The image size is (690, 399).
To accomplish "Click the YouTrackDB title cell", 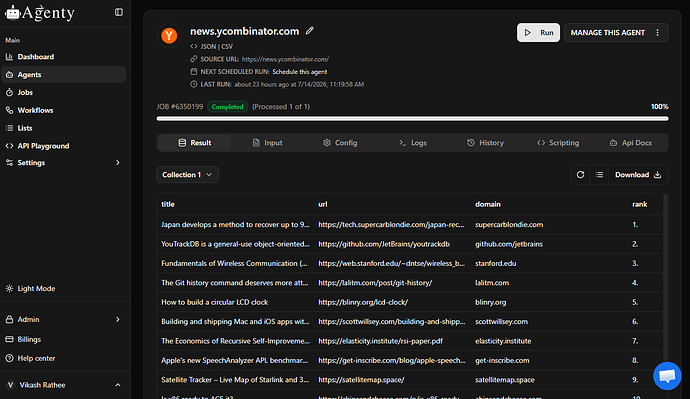I will (235, 244).
